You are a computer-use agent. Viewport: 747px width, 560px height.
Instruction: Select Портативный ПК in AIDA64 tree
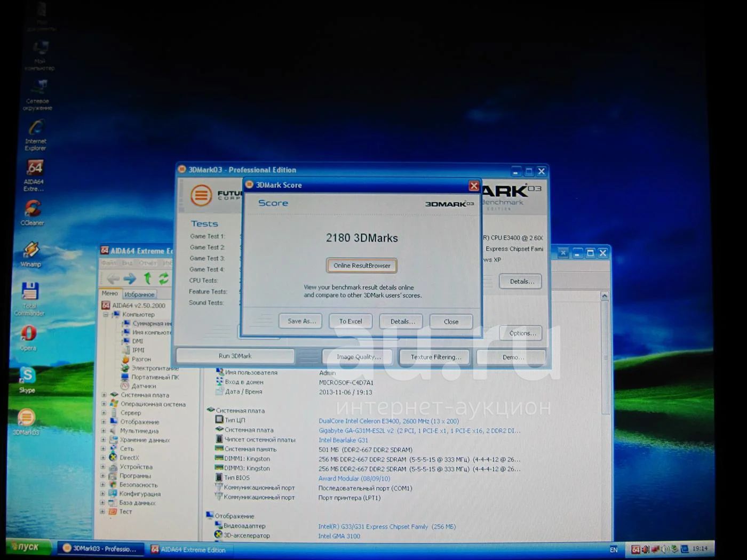coord(150,377)
